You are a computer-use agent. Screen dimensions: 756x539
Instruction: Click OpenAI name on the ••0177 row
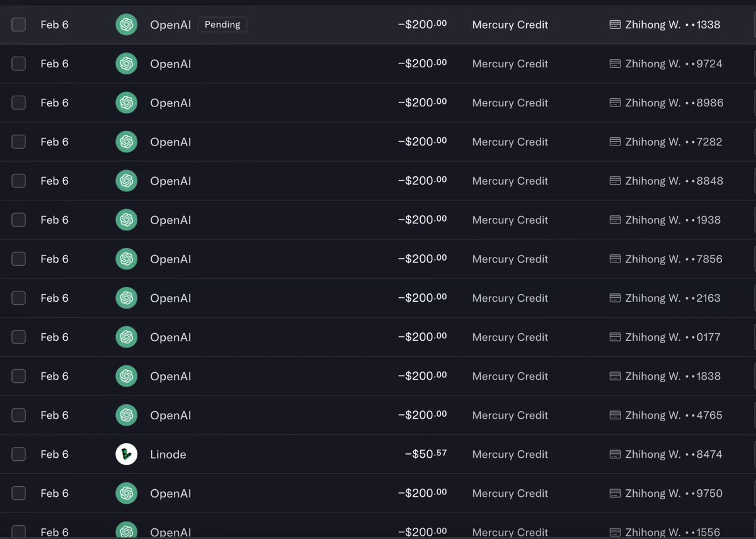(x=171, y=337)
